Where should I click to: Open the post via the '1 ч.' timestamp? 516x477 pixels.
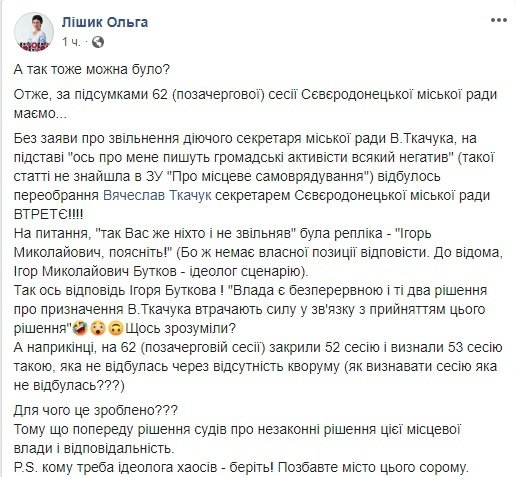71,42
